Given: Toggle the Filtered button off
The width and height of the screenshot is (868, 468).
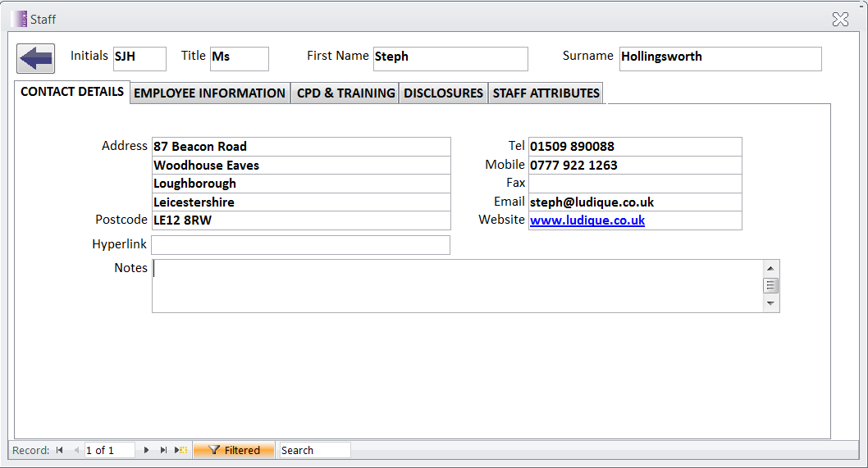Looking at the screenshot, I should tap(234, 450).
